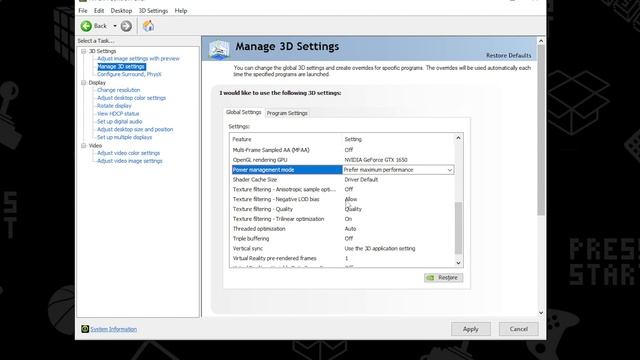Collapse the Display tree node

(x=84, y=83)
